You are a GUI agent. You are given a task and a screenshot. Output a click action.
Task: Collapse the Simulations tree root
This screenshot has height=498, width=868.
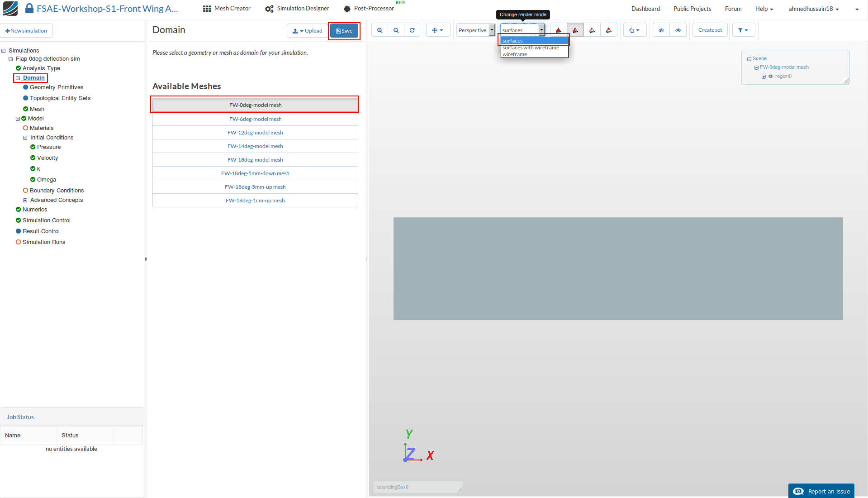pyautogui.click(x=4, y=51)
